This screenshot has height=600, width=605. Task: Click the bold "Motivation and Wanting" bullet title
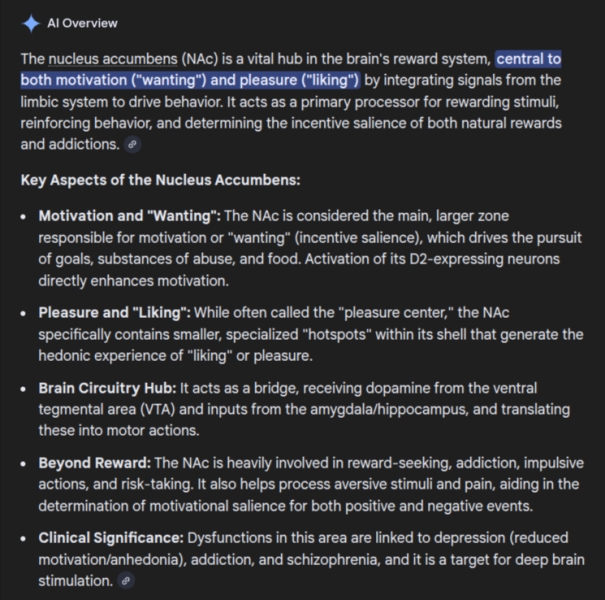(x=130, y=215)
